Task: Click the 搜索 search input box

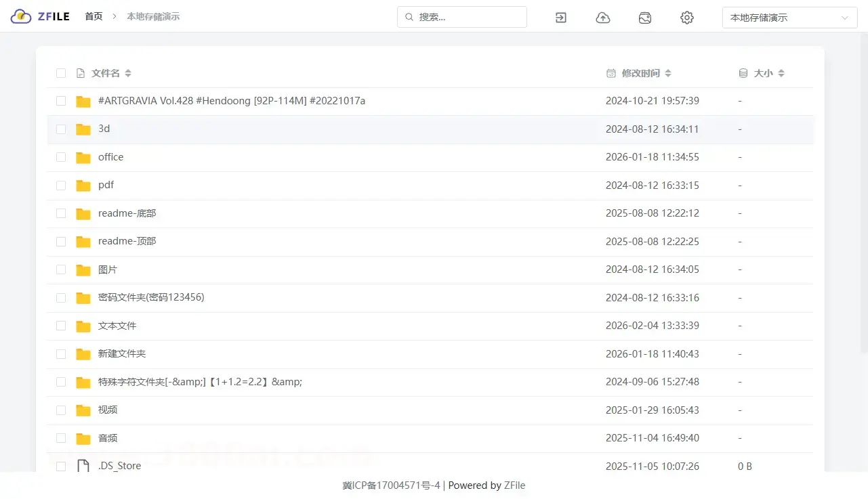Action: [x=468, y=17]
